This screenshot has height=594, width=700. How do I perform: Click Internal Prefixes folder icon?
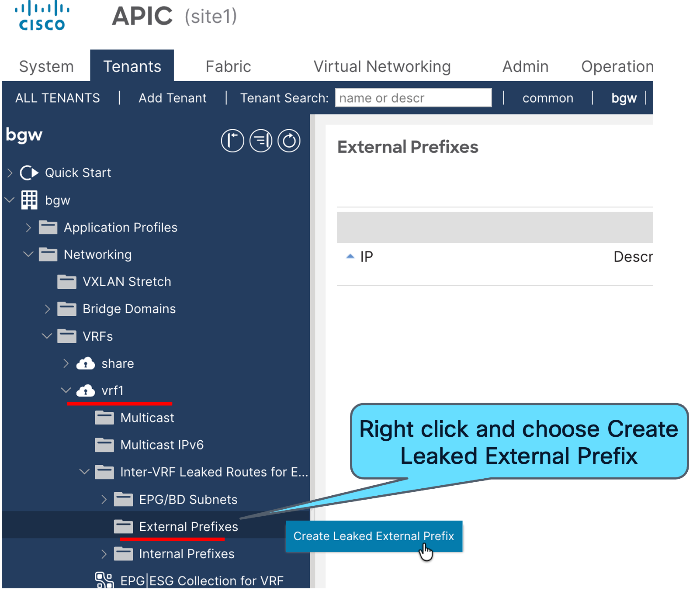point(123,553)
